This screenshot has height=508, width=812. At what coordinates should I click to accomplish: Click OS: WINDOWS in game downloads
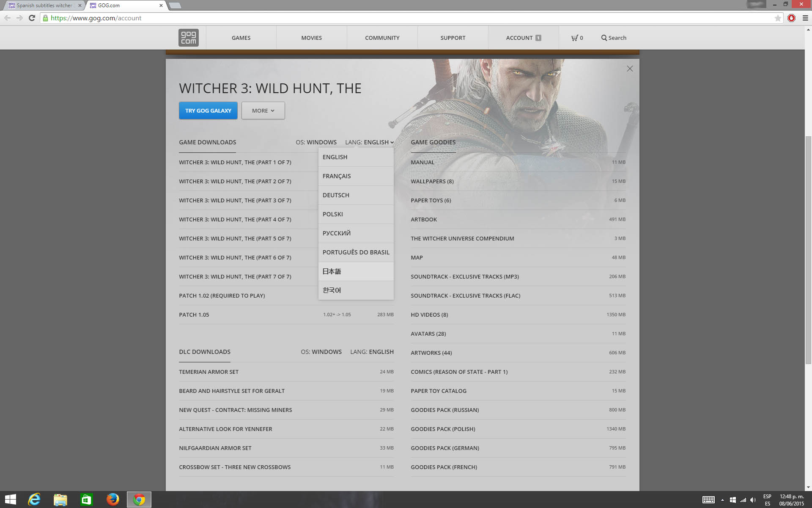[x=316, y=142]
